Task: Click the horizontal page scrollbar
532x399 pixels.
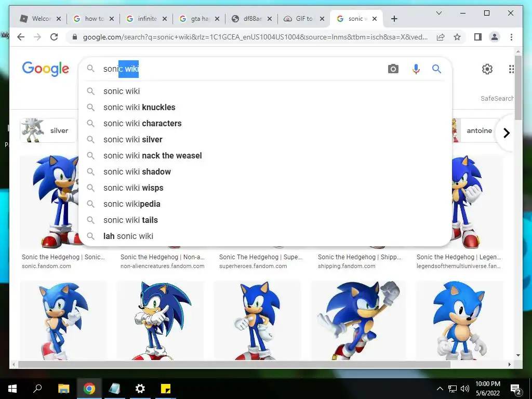Action: 234,364
